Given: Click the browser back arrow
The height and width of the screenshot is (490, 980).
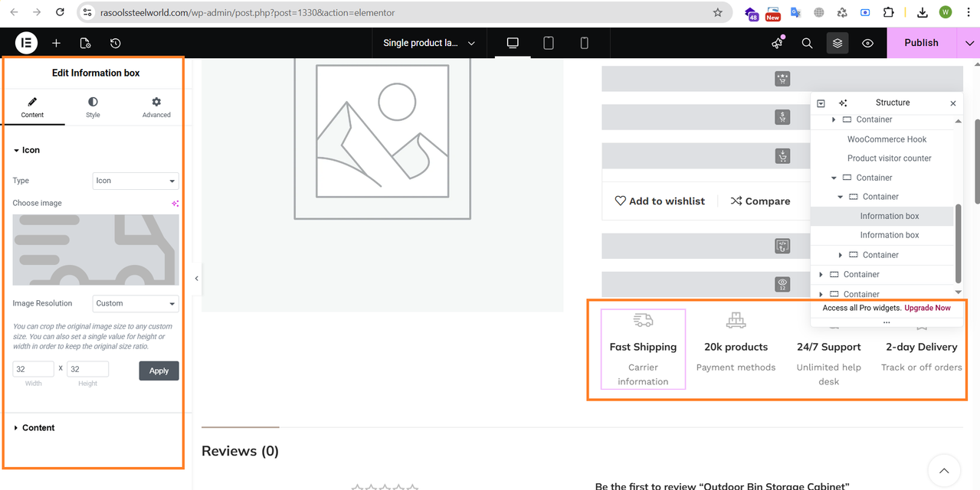Looking at the screenshot, I should [14, 12].
